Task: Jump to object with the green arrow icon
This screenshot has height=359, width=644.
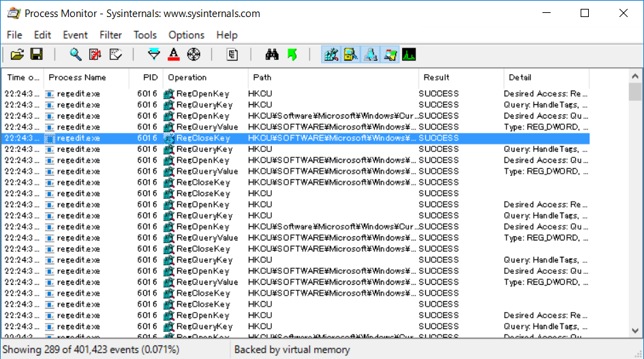Action: pos(292,54)
